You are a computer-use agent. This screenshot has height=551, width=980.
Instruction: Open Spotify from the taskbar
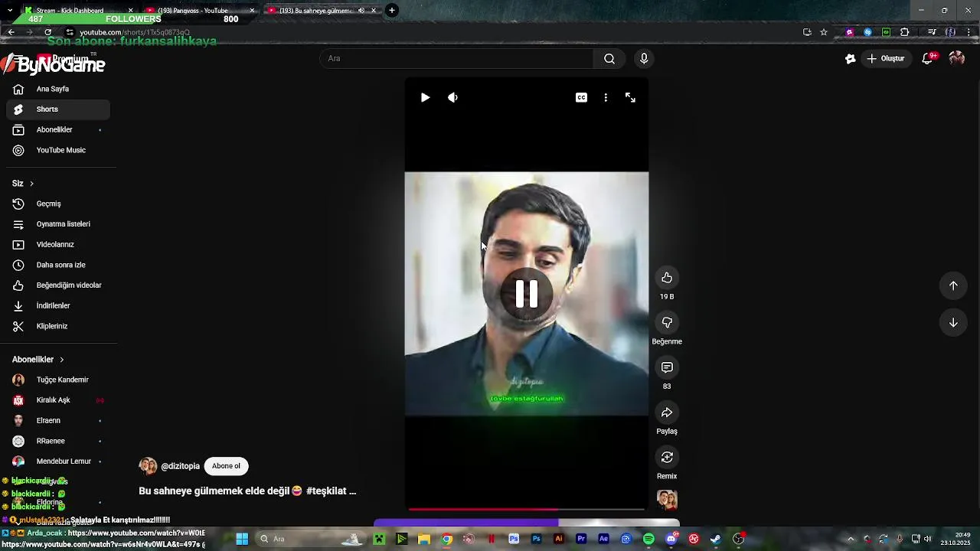coord(648,539)
